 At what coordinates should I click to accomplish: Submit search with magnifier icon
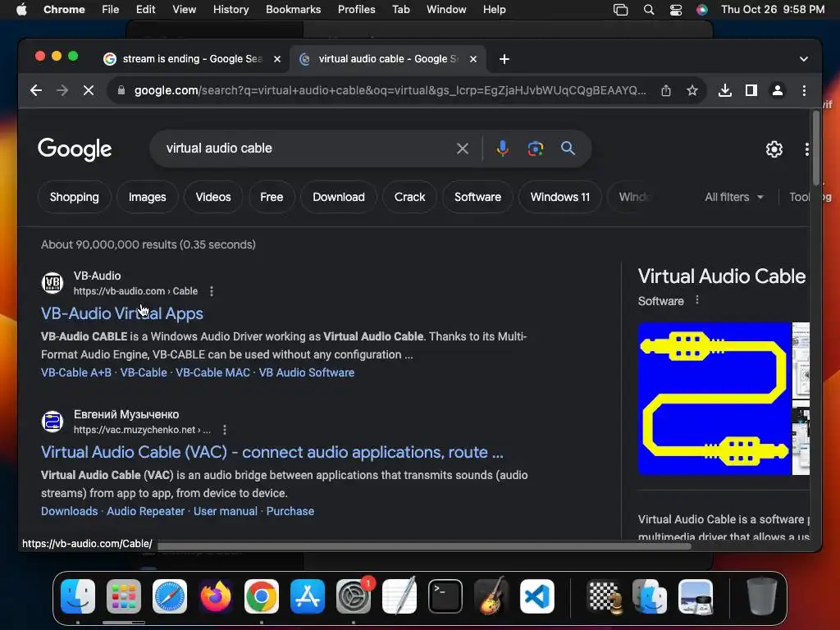tap(568, 148)
